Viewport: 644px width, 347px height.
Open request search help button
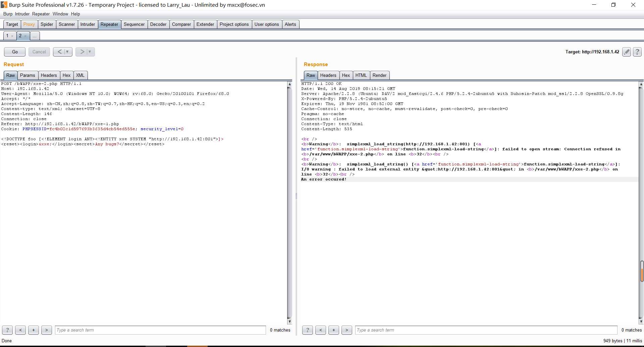point(7,330)
